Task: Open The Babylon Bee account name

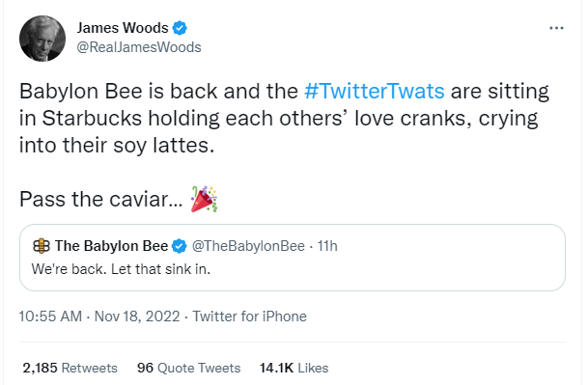Action: pyautogui.click(x=111, y=246)
